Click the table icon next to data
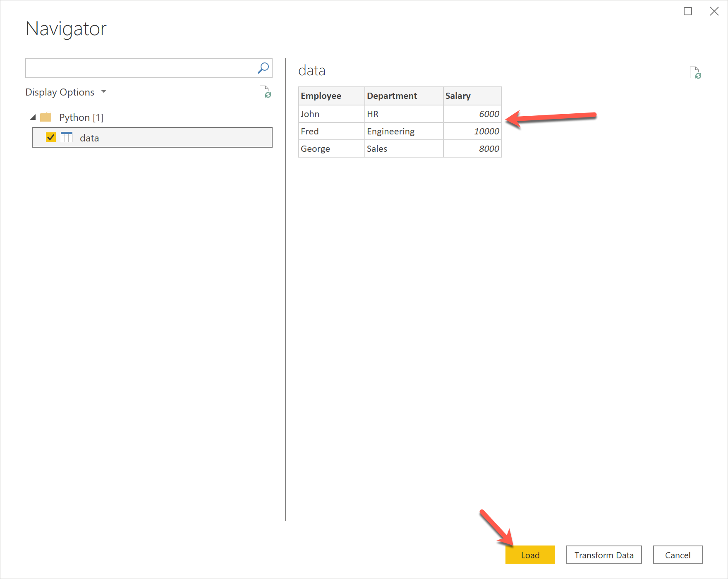Screen dimensions: 728x579 (x=67, y=137)
